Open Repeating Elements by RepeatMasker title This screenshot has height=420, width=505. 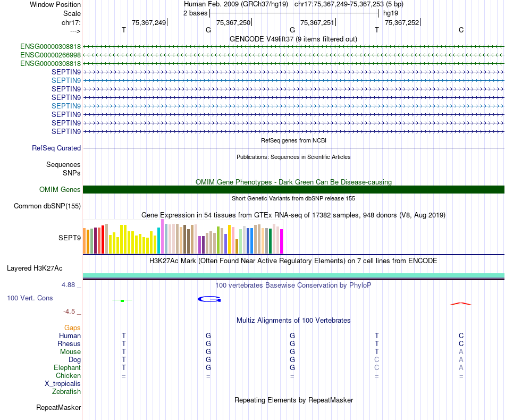[x=293, y=400]
